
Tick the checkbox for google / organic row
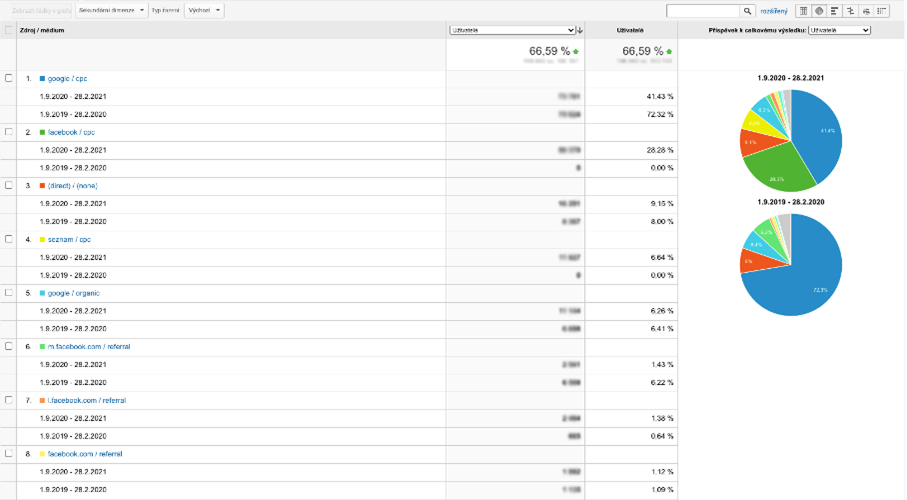pyautogui.click(x=9, y=293)
